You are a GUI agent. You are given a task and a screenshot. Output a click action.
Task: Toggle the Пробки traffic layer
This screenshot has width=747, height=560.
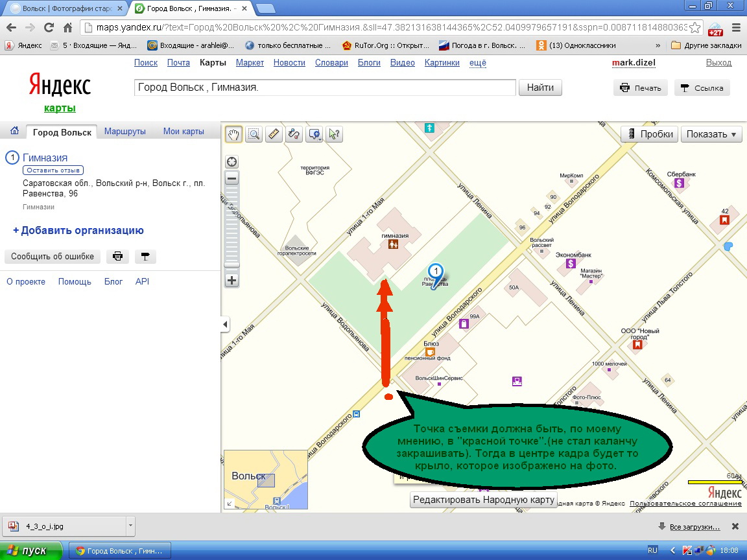pos(650,134)
